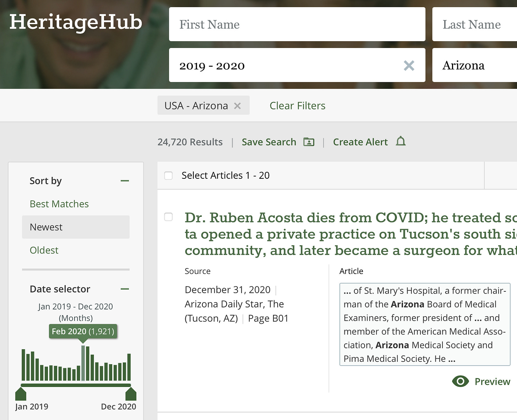
Task: Clear the 2019 - 2020 date range
Action: [x=409, y=65]
